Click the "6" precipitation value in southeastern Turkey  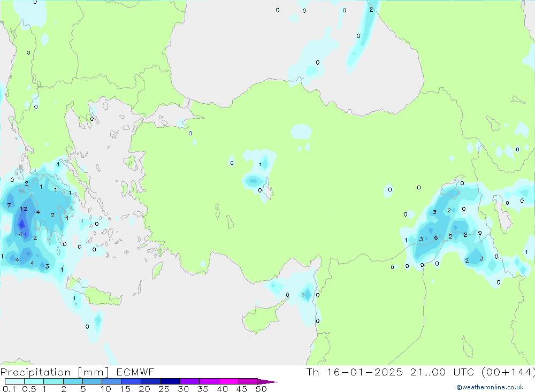436,238
